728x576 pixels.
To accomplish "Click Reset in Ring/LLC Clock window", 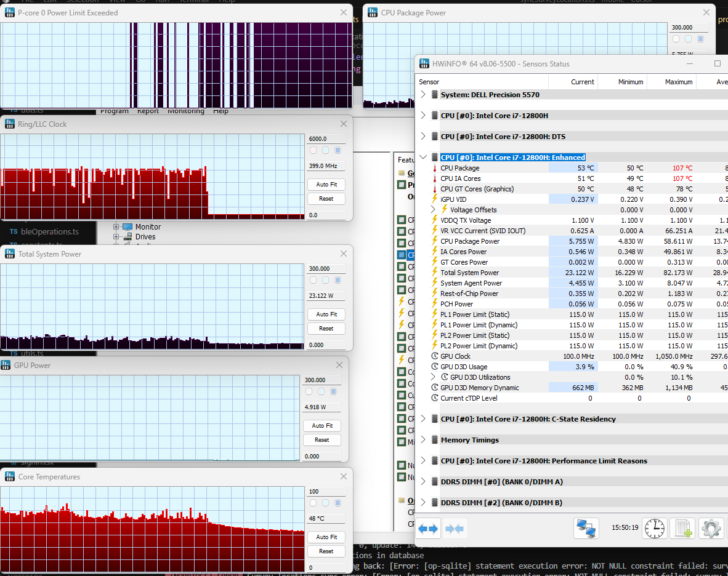I will click(x=326, y=199).
